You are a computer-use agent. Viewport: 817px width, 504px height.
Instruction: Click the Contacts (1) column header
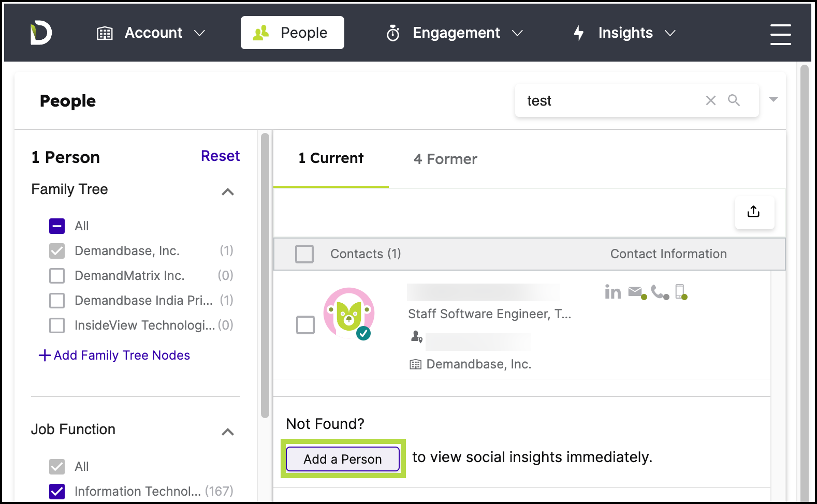[x=366, y=254]
